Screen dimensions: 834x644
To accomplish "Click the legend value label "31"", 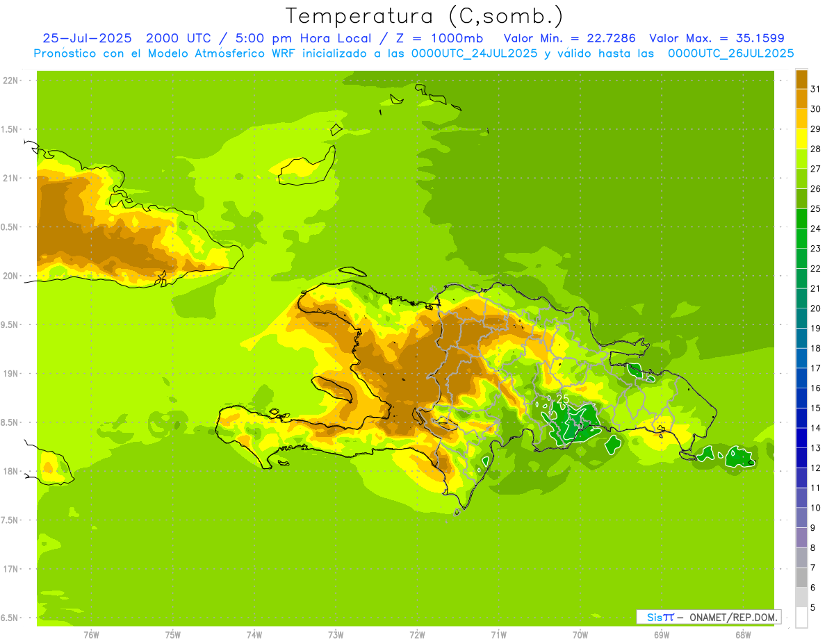I will tap(815, 89).
